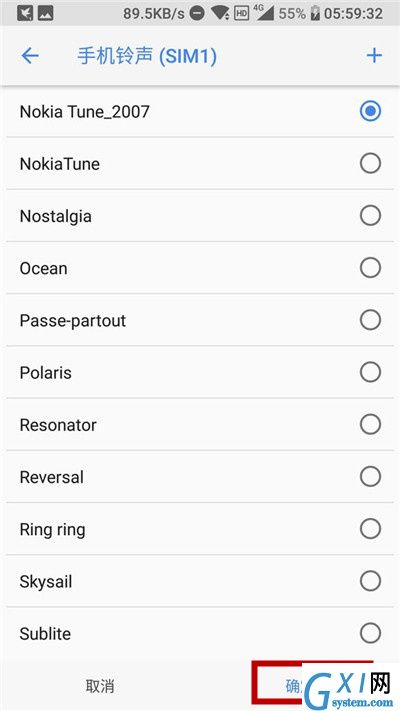
Task: Select the NokiaTune radio button
Action: coord(370,163)
